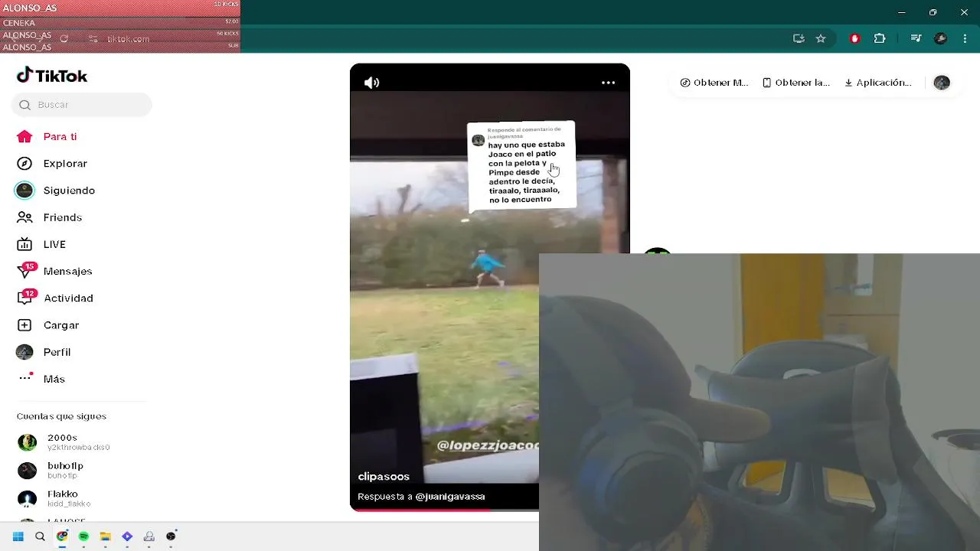Viewport: 980px width, 551px height.
Task: Select the Cargar text label
Action: click(x=61, y=325)
